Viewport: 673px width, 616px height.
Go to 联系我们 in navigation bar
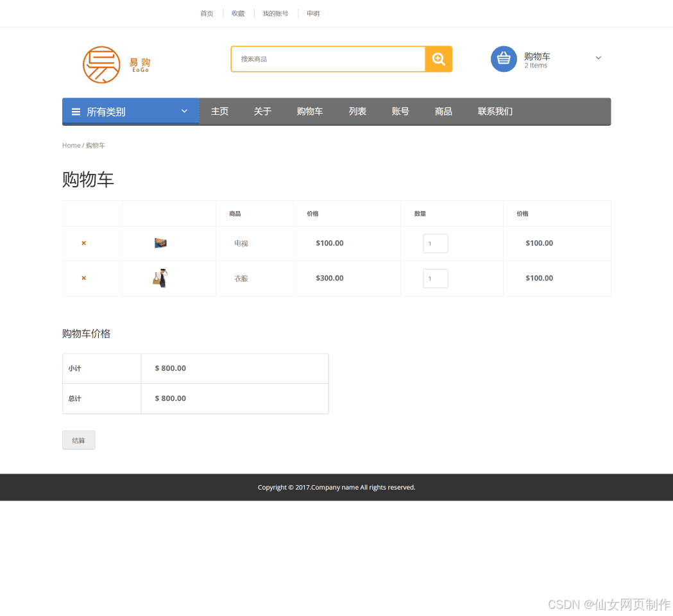coord(495,112)
